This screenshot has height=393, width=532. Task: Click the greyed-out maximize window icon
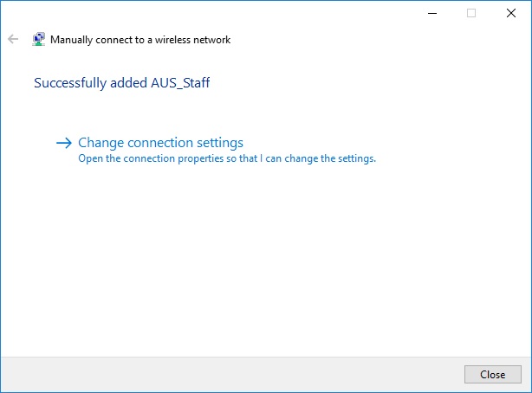(x=471, y=13)
